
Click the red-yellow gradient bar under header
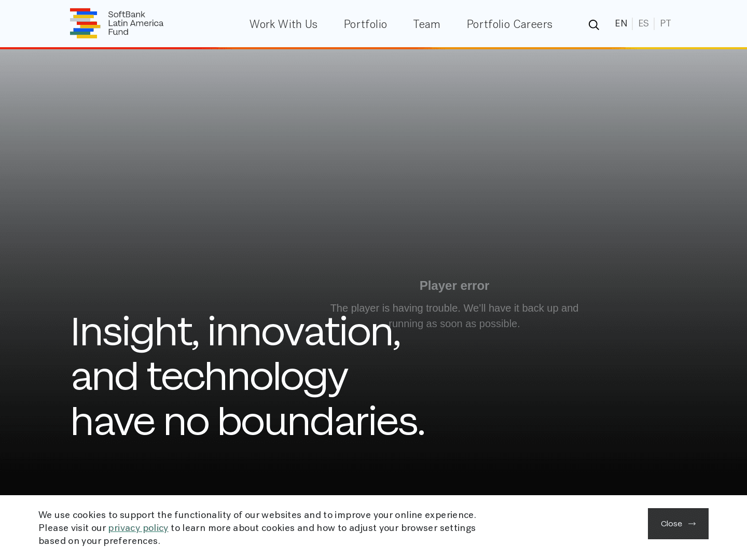[x=374, y=48]
